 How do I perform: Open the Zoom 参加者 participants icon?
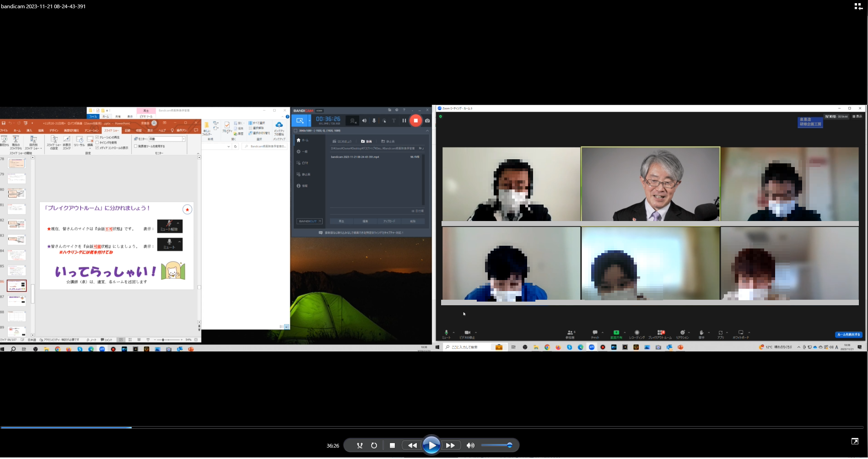pyautogui.click(x=570, y=333)
